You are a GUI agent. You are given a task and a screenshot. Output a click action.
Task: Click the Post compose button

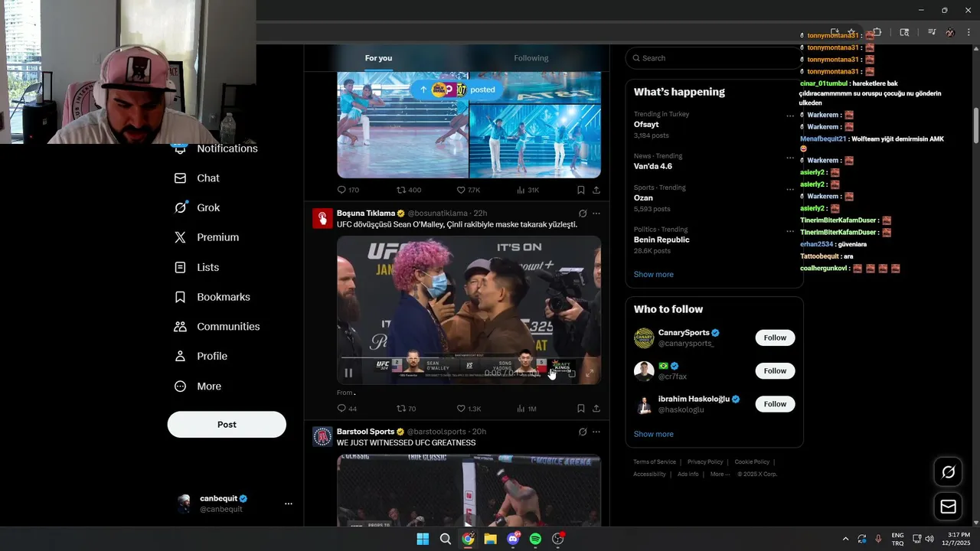227,425
